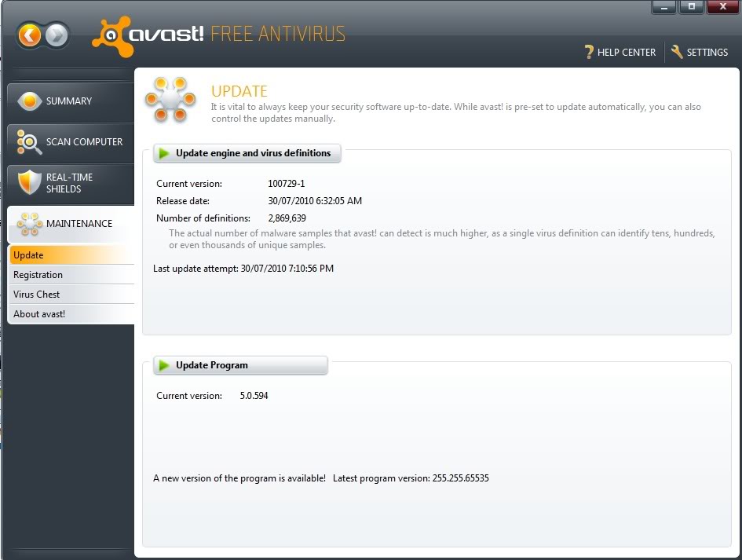Click definitions version 100729-1
Viewport: 742px width, 560px height.
287,184
